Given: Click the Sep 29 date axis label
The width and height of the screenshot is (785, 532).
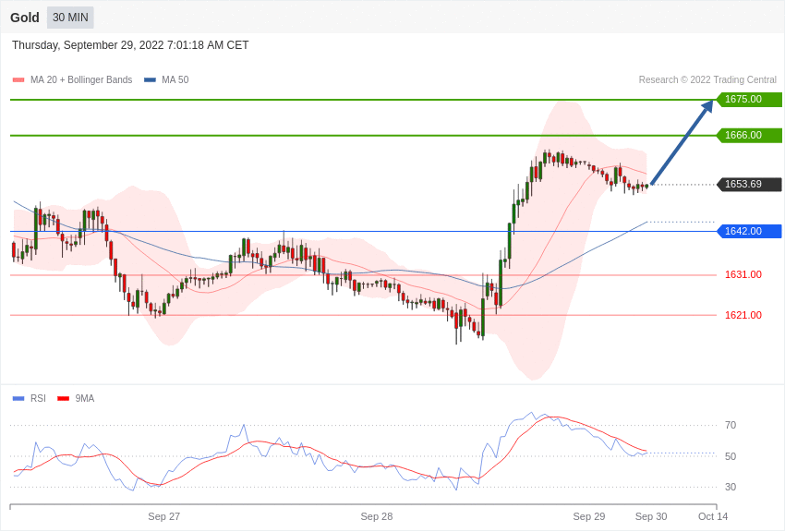Looking at the screenshot, I should (589, 516).
